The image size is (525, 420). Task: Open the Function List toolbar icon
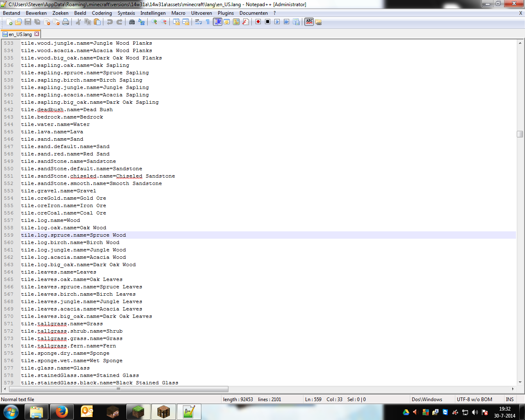point(246,22)
